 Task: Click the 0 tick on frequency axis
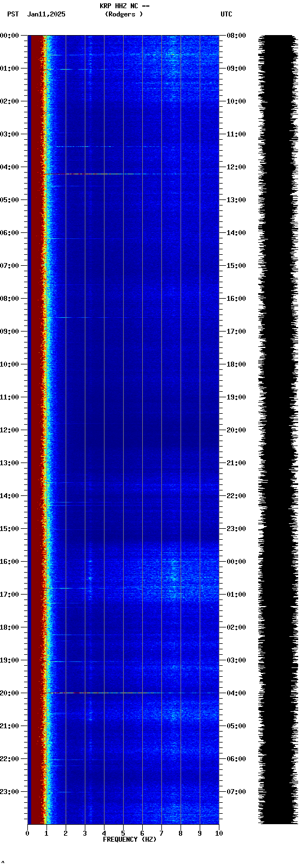(27, 833)
